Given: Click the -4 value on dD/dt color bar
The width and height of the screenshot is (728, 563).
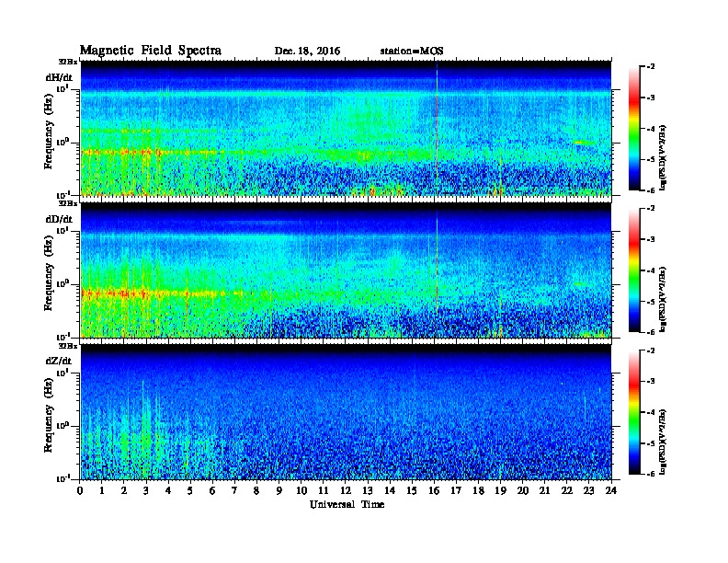Looking at the screenshot, I should pos(651,270).
